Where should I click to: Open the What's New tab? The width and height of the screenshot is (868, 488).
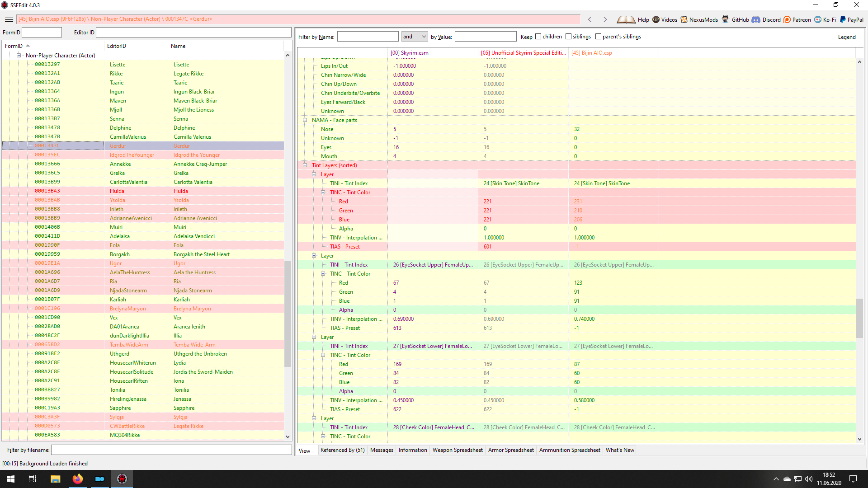pos(620,450)
